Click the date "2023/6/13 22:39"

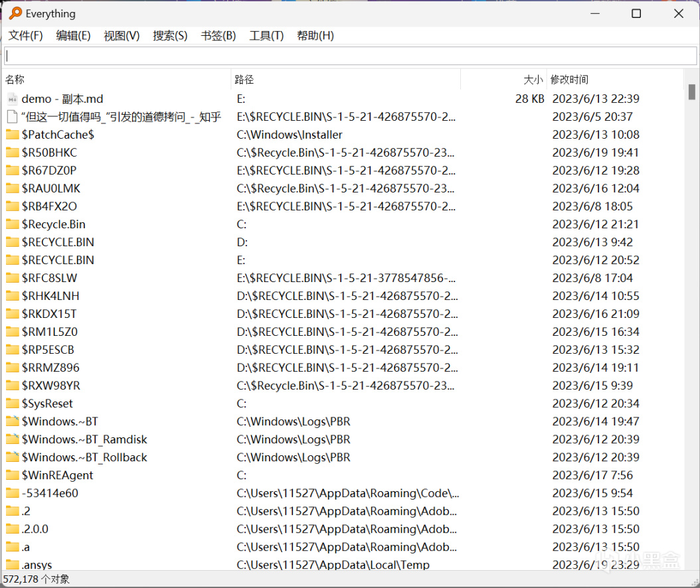(596, 99)
